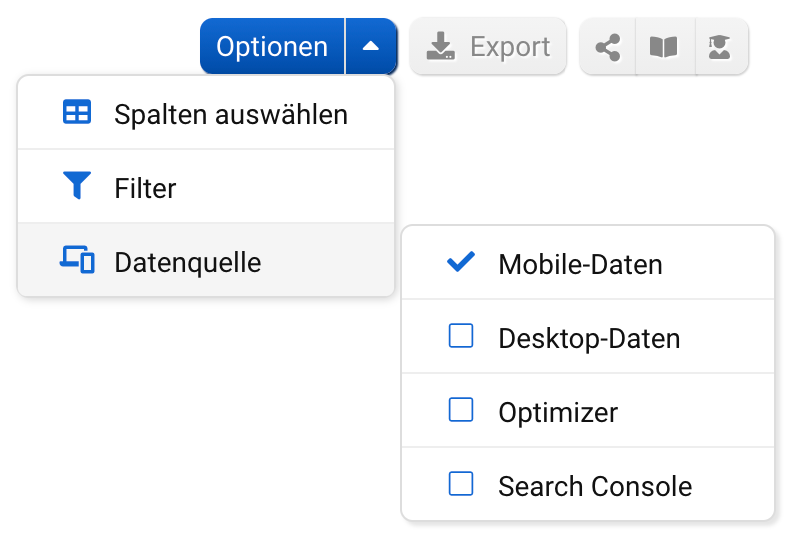Check the Search Console checkbox
Screen dimensions: 796x550
pyautogui.click(x=461, y=484)
